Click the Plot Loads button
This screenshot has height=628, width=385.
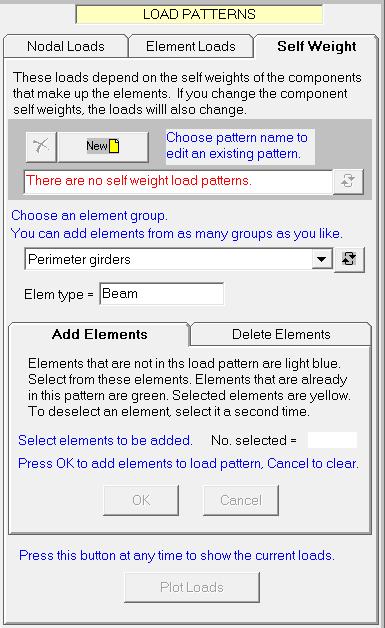(192, 587)
